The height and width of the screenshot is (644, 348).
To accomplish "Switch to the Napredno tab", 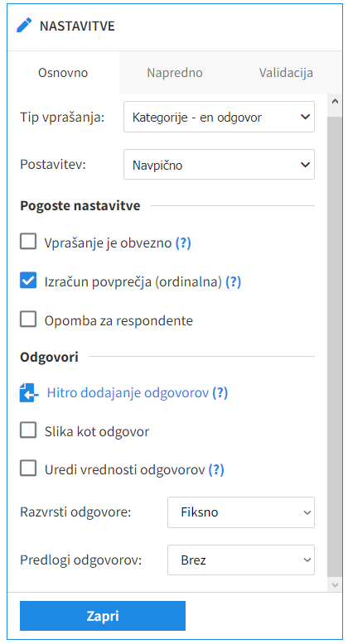I will pyautogui.click(x=175, y=73).
